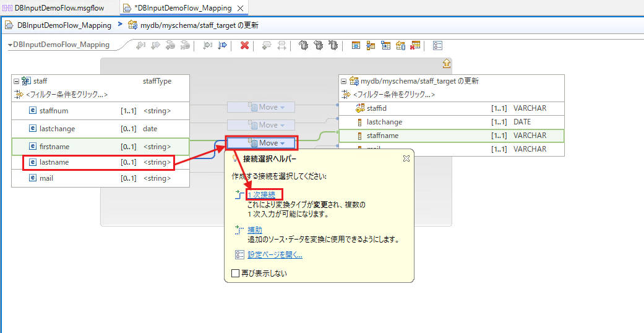
Task: Click the settings page icon beside 設定ページを開く
Action: [239, 255]
